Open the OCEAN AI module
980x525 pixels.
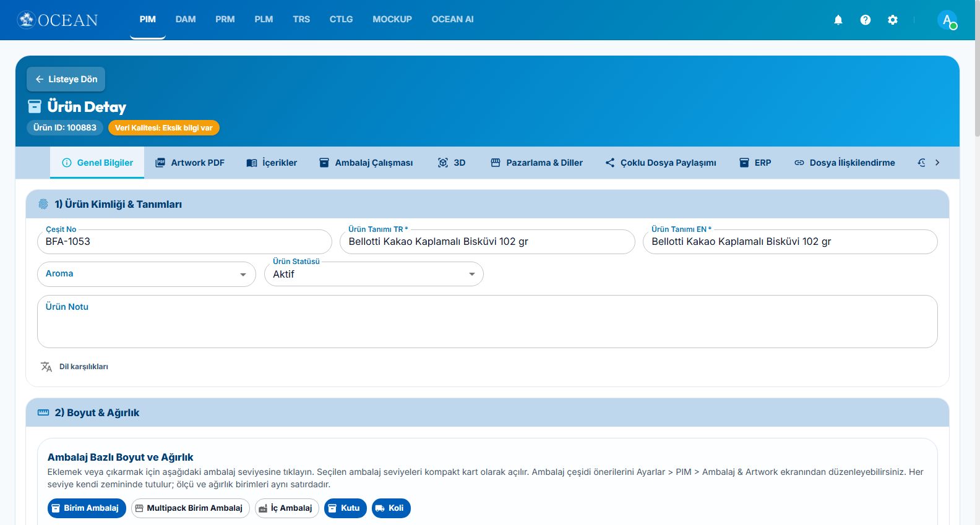pos(452,19)
